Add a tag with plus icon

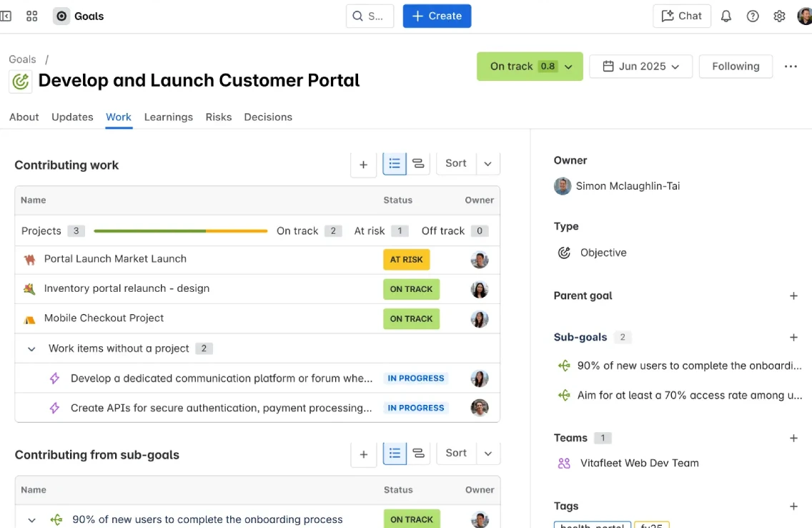pyautogui.click(x=793, y=507)
